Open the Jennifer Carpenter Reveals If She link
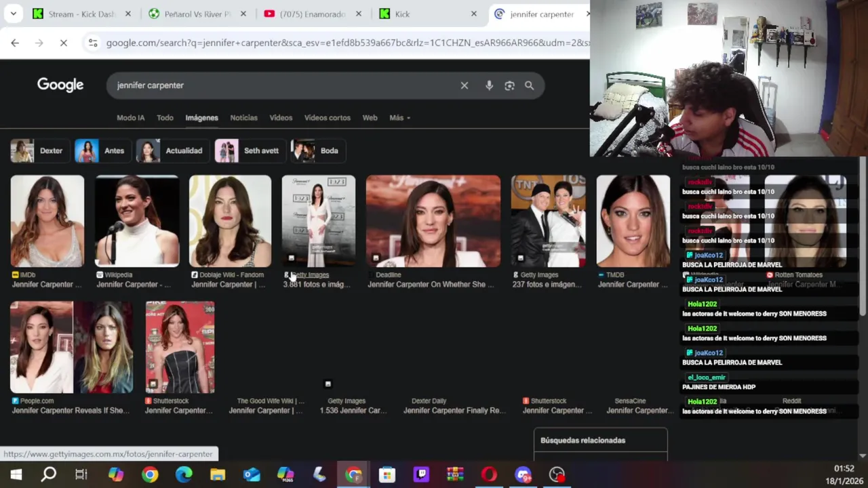This screenshot has width=868, height=488. [x=71, y=411]
